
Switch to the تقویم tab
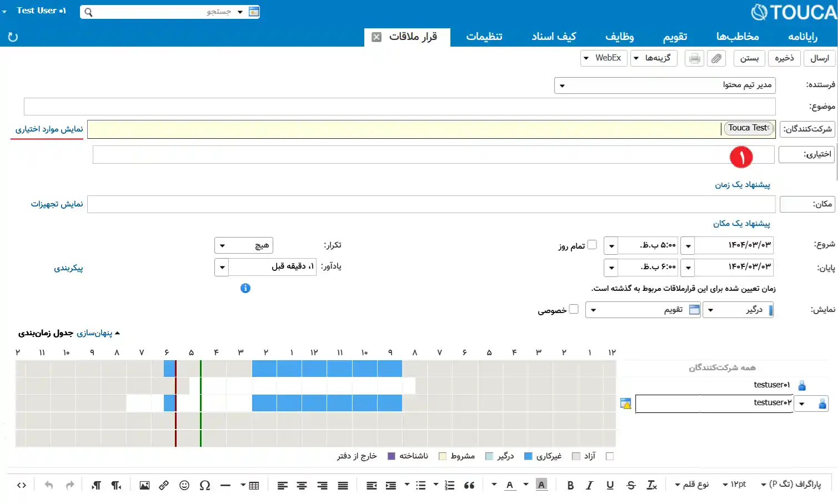pyautogui.click(x=675, y=37)
